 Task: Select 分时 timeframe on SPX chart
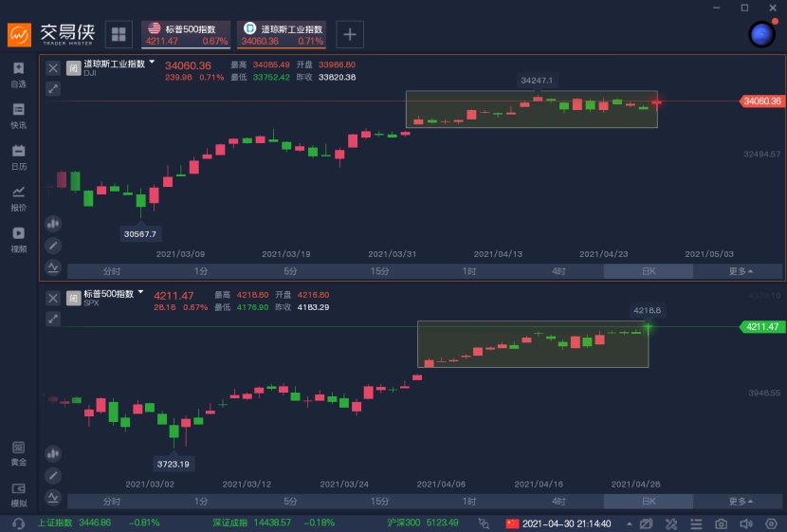pyautogui.click(x=112, y=501)
